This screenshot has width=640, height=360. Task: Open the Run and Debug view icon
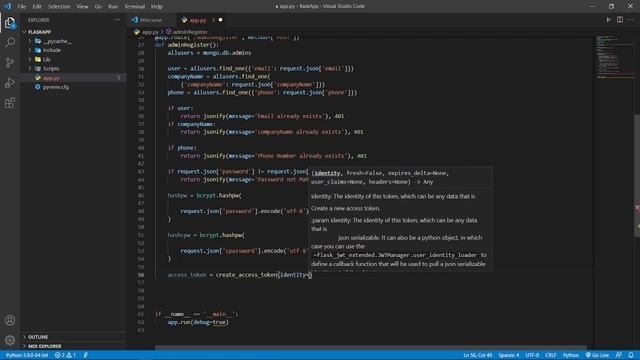click(x=10, y=82)
